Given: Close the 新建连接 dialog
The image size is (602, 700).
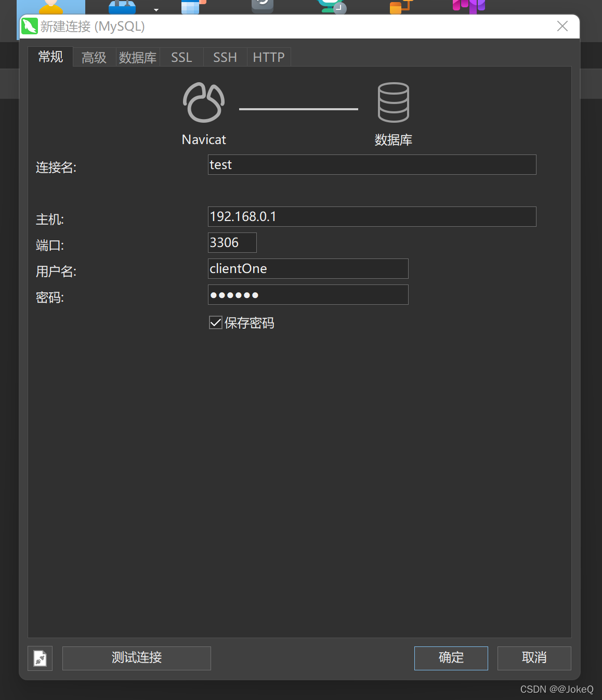Looking at the screenshot, I should (562, 26).
